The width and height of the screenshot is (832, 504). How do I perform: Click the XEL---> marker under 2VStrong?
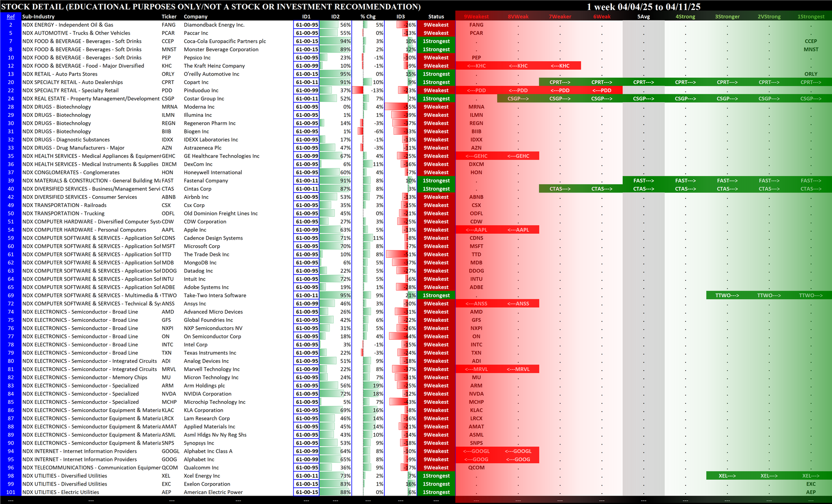[769, 476]
